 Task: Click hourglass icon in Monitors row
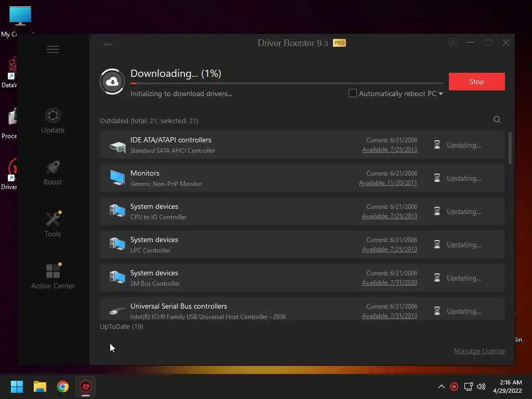tap(437, 178)
